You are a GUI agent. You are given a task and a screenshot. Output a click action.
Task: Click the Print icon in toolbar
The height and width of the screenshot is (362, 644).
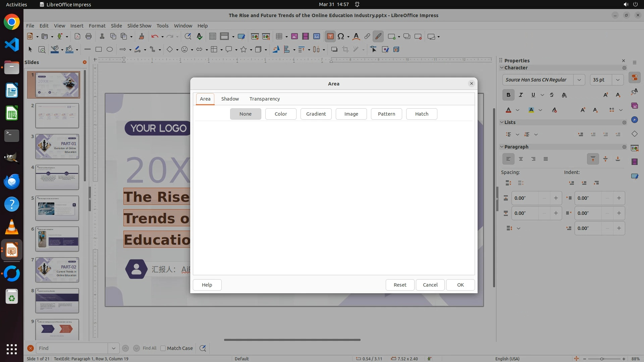click(x=89, y=37)
